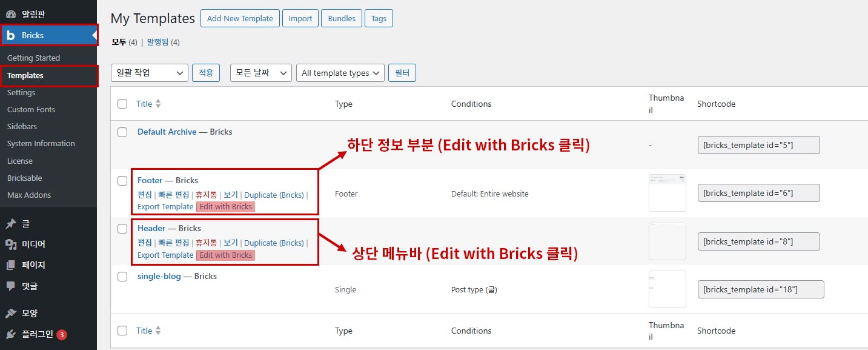This screenshot has height=350, width=868.
Task: Click the dashboard (알림판) gauge icon
Action: coord(11,14)
